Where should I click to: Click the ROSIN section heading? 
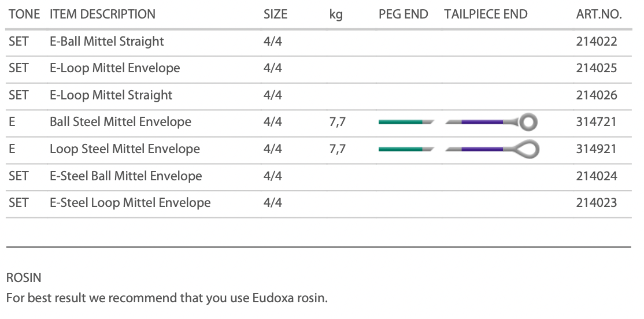pos(24,278)
